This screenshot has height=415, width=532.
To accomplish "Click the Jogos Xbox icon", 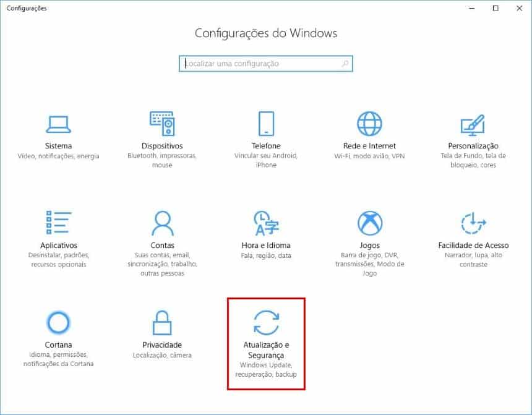I will point(369,223).
